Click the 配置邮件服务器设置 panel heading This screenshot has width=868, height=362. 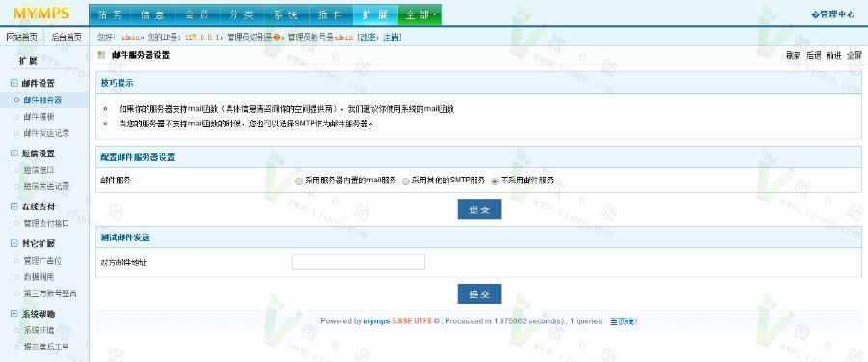(137, 157)
